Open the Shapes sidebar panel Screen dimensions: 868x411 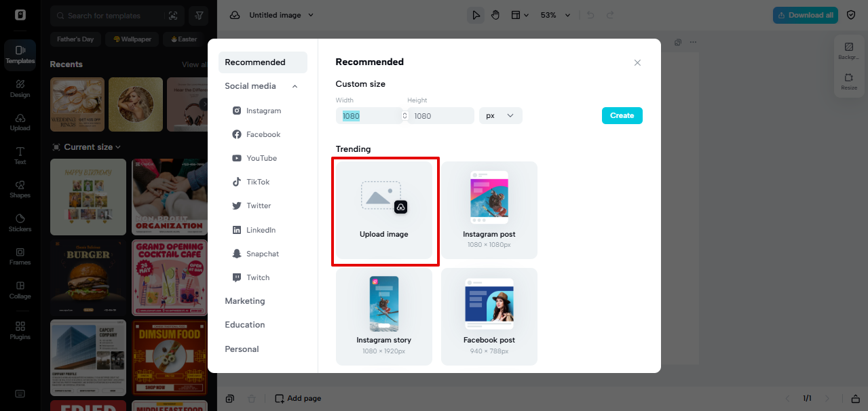20,189
